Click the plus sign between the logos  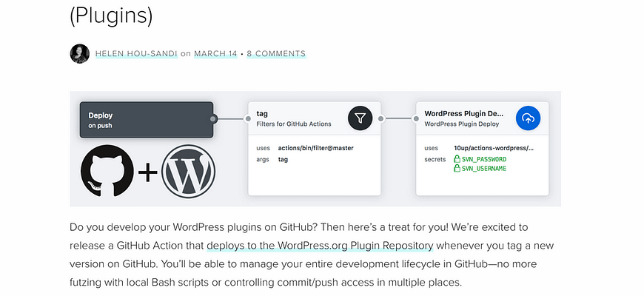(x=147, y=172)
